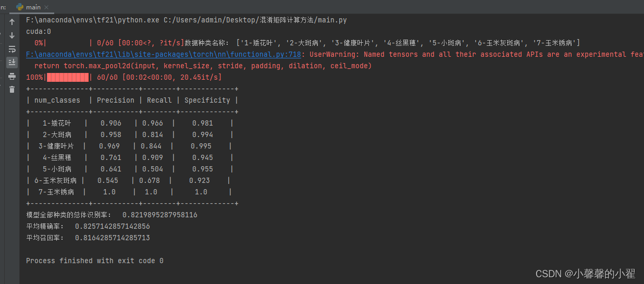
Task: Toggle scroll to end of console output
Action: point(11,63)
